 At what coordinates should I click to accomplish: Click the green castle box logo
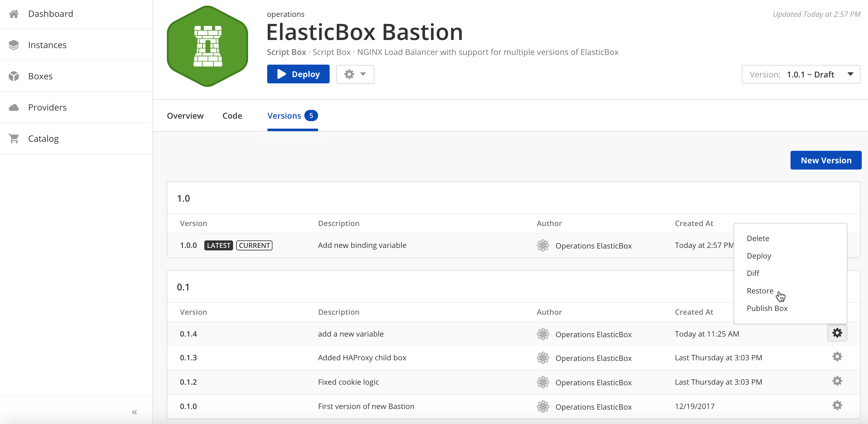[x=207, y=46]
